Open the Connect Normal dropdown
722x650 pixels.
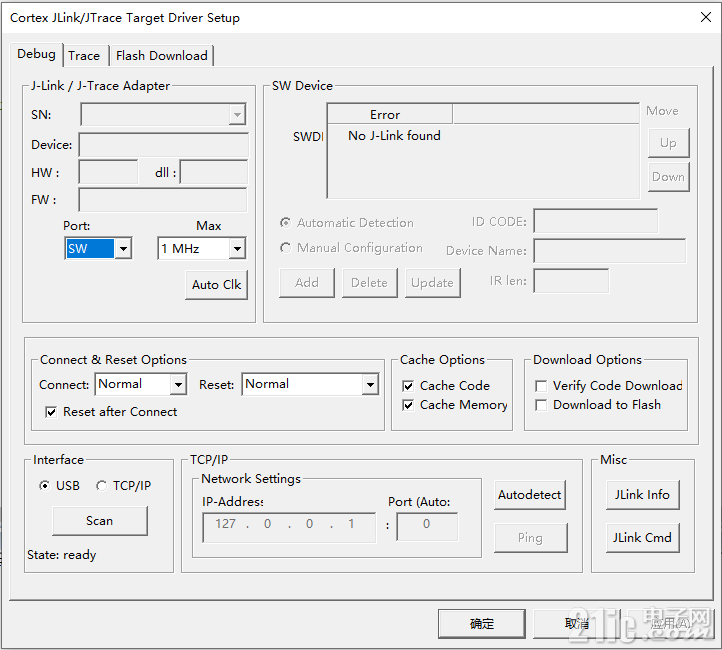[x=178, y=384]
